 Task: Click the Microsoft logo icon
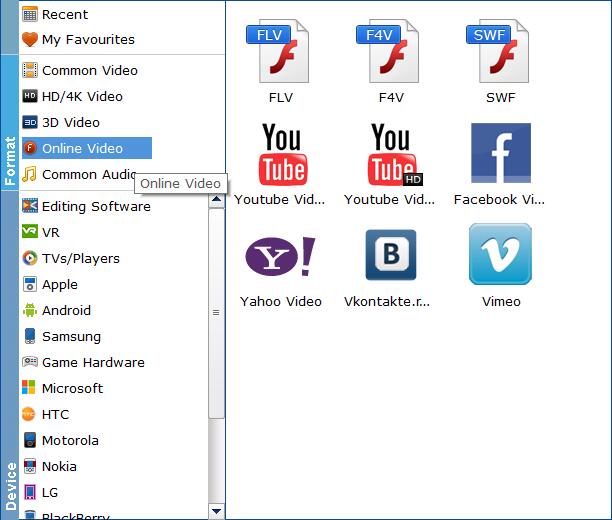(x=29, y=387)
